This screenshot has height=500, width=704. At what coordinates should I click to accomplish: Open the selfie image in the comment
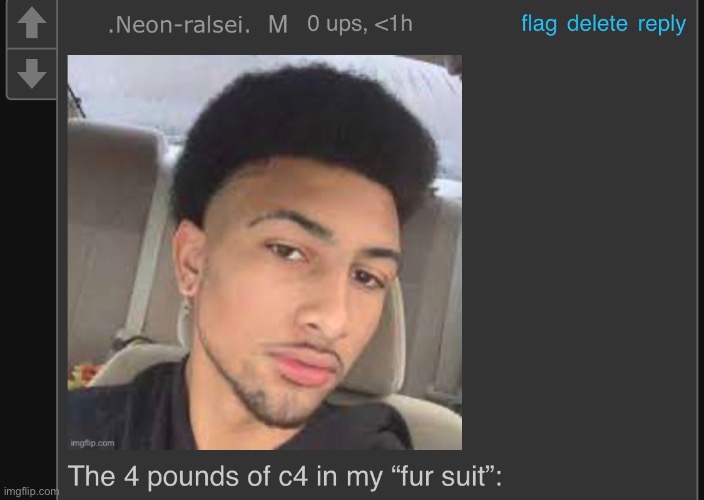pyautogui.click(x=264, y=252)
